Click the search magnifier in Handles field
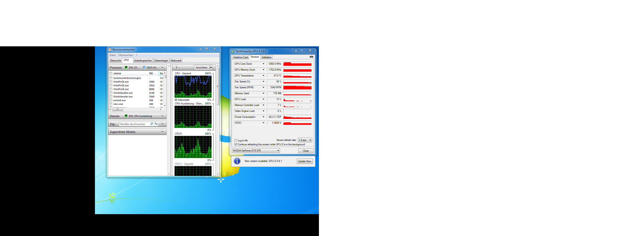Image resolution: width=644 pixels, height=236 pixels. (x=152, y=124)
